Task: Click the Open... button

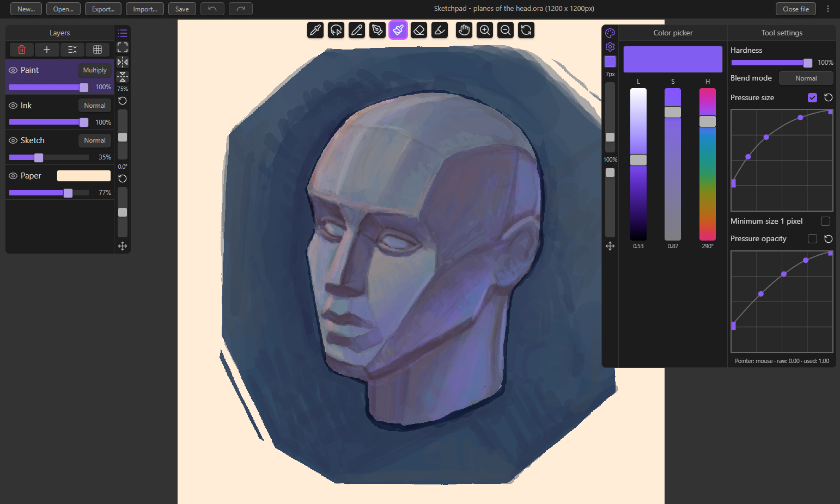Action: pos(63,9)
